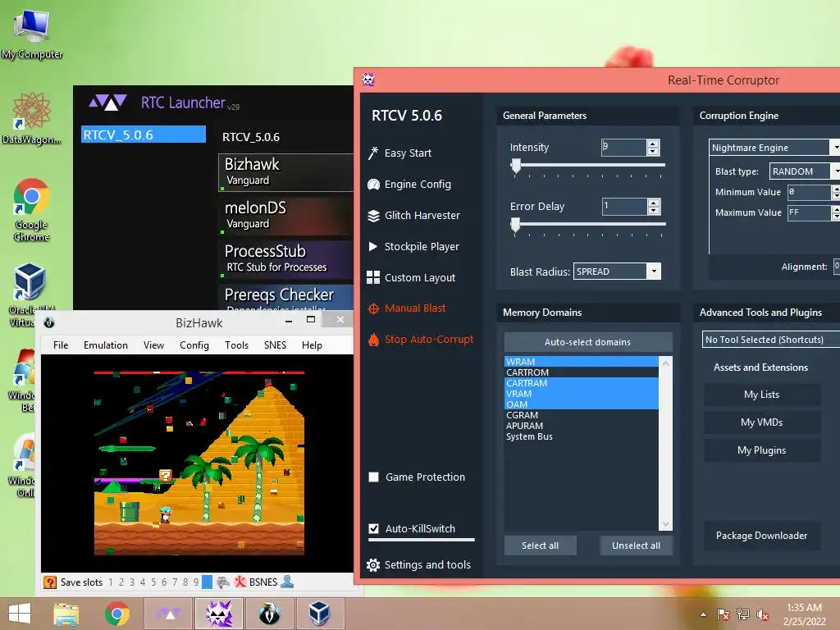Launch Bizhawk Vanguard from RTC Launcher
Viewport: 840px width, 630px height.
click(285, 172)
